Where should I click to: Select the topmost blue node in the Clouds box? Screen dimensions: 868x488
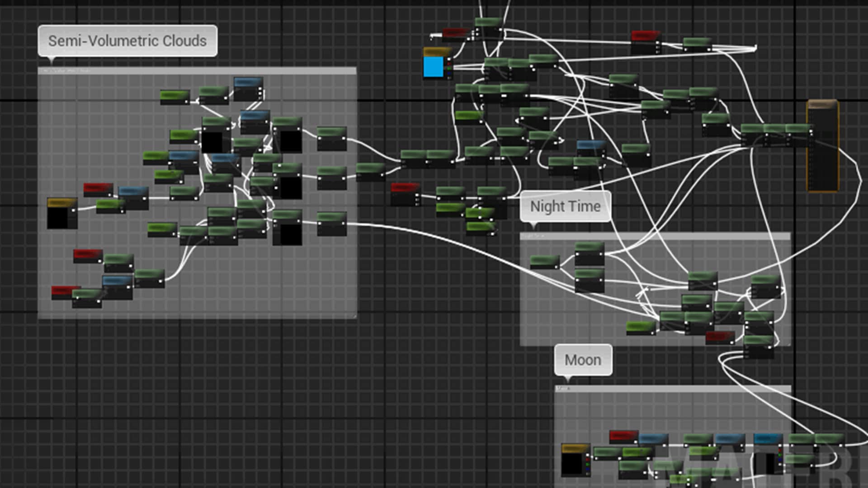[x=248, y=83]
